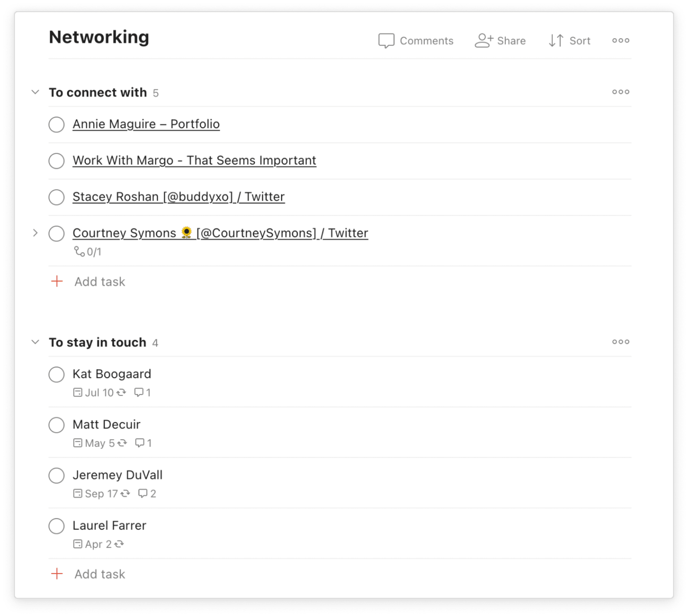
Task: Click the overflow menu icon for To stay in touch
Action: (x=620, y=342)
